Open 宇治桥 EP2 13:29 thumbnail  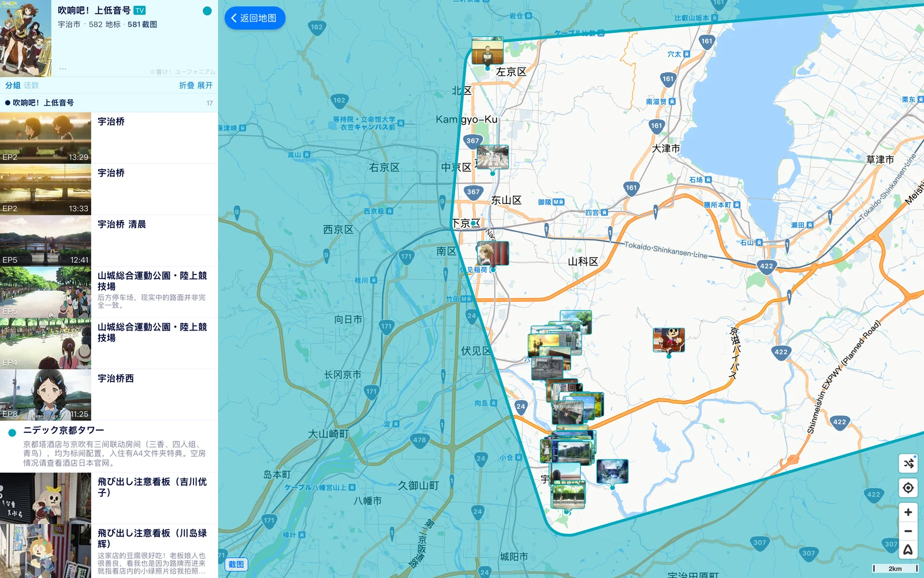point(46,138)
